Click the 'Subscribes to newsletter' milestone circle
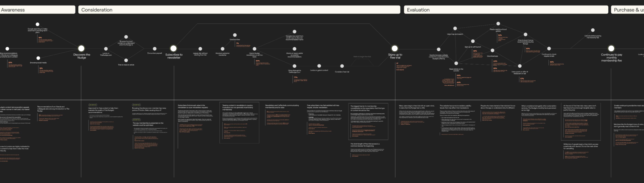Viewport: 644px width, 183px height. pyautogui.click(x=174, y=48)
